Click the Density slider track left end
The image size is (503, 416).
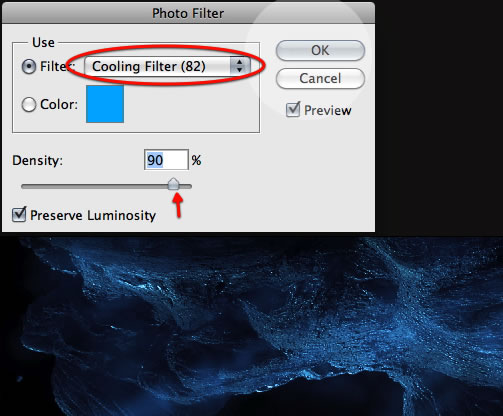click(x=24, y=186)
